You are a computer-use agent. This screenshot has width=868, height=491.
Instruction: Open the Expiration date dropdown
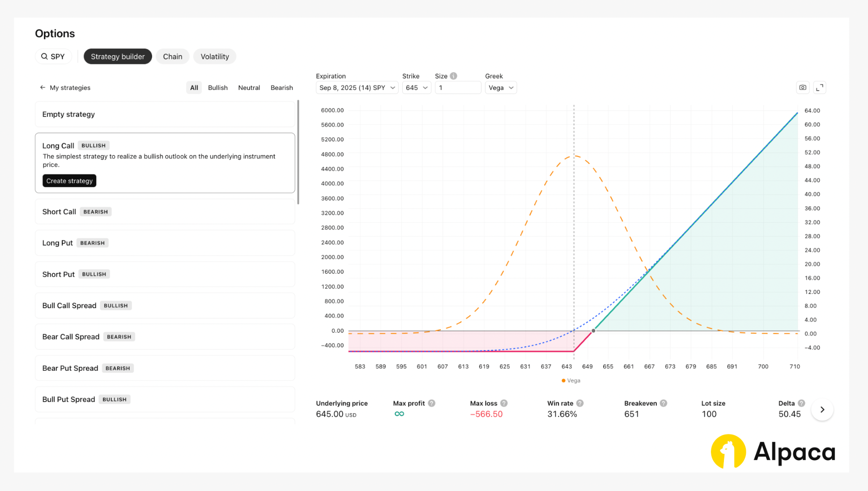pyautogui.click(x=357, y=88)
